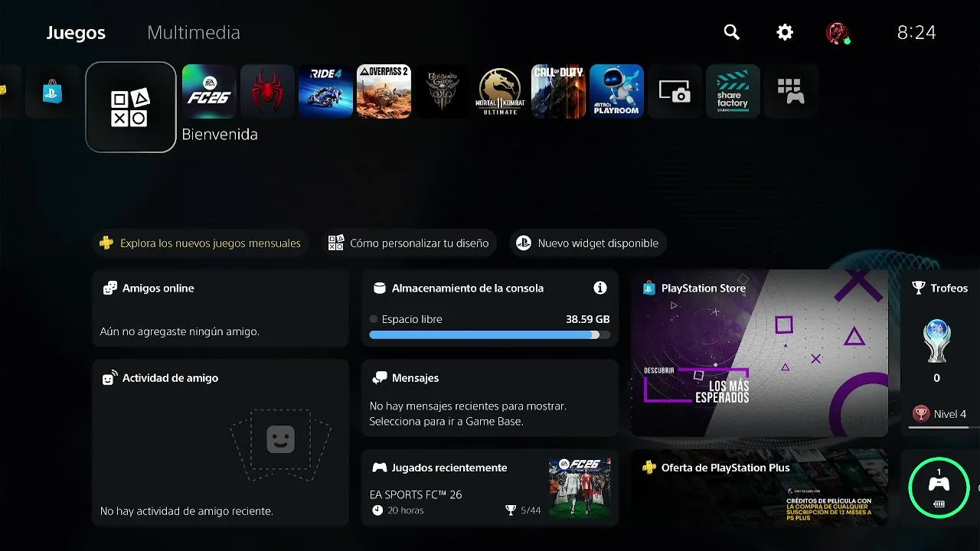Click the search magnifier icon

tap(732, 32)
